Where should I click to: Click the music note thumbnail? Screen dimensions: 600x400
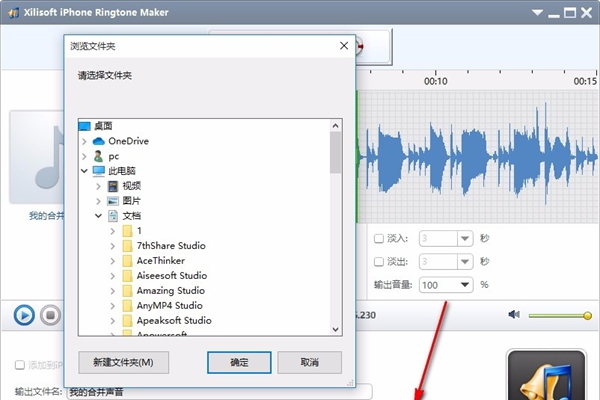click(x=37, y=157)
